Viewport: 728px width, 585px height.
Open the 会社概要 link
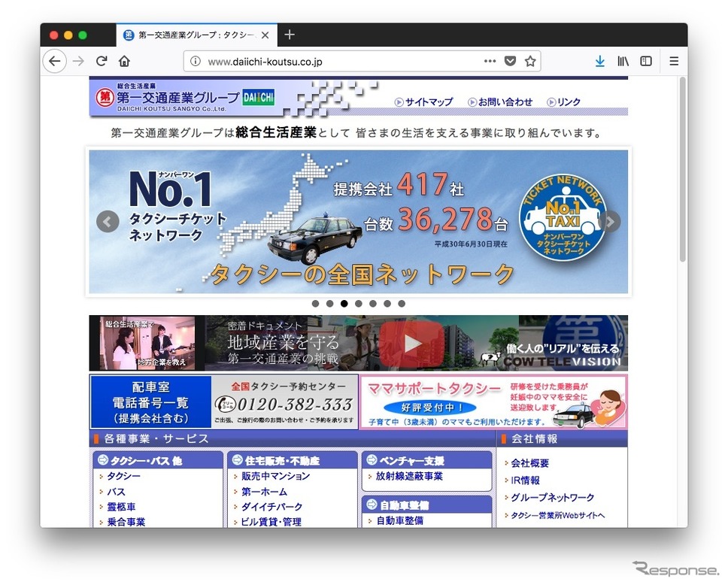point(529,463)
